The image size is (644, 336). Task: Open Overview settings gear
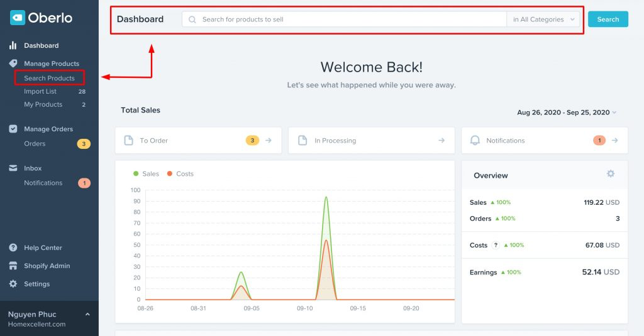[x=611, y=173]
